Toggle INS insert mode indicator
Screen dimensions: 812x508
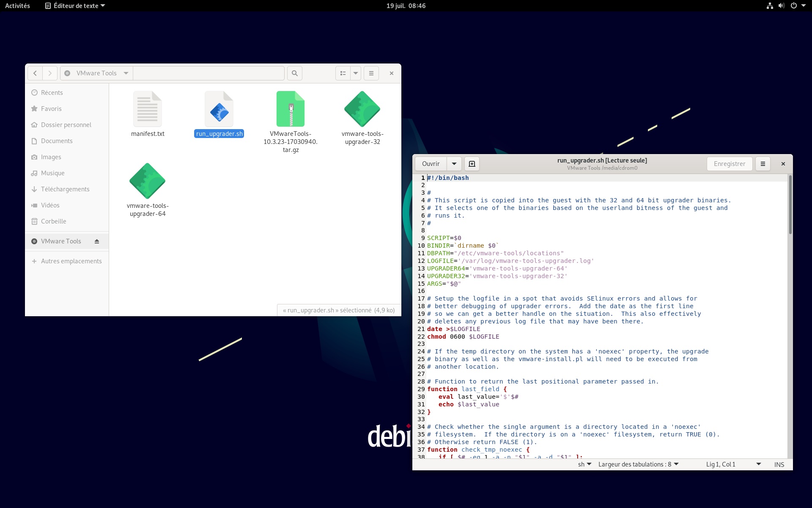[779, 464]
